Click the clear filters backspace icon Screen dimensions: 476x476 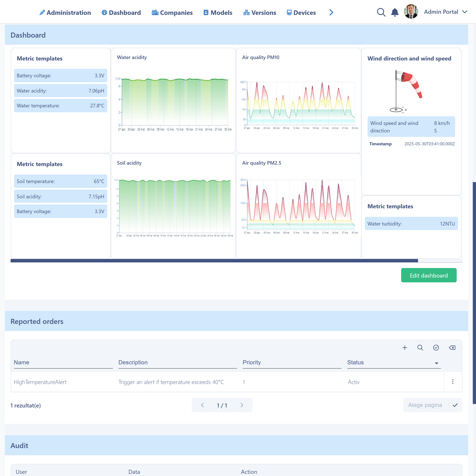pos(452,348)
